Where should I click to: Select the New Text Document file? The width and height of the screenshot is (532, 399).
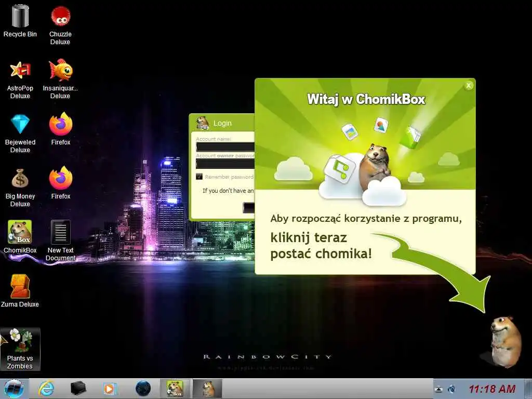61,241
